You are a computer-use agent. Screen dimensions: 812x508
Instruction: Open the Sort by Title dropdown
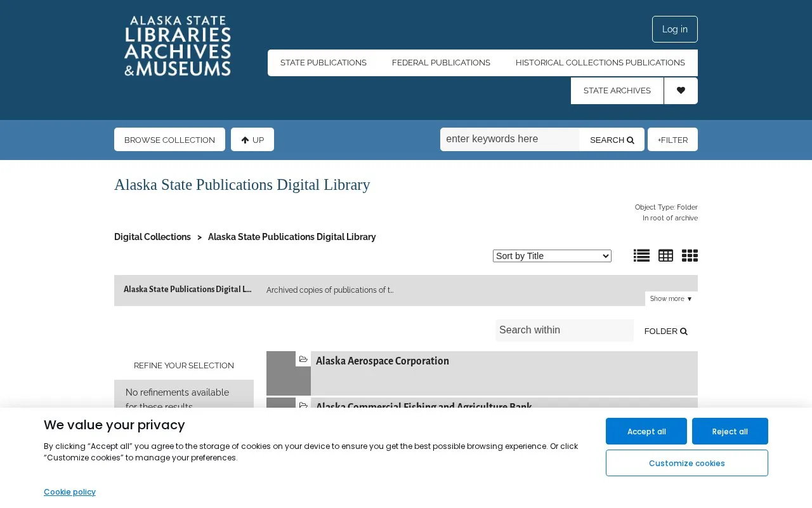coord(552,256)
